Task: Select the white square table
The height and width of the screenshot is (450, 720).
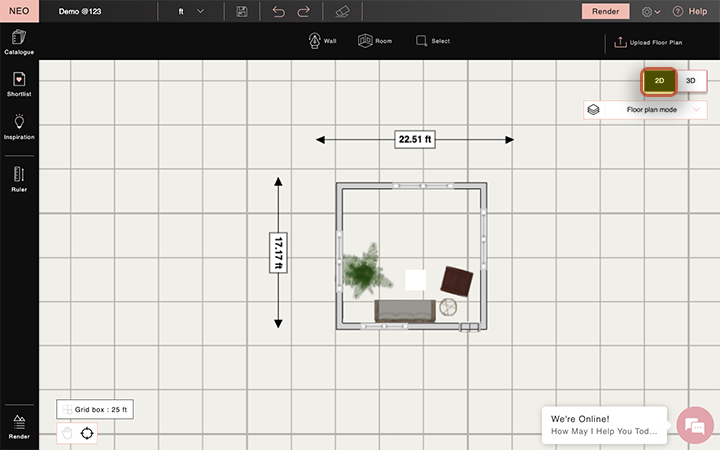Action: pos(415,280)
